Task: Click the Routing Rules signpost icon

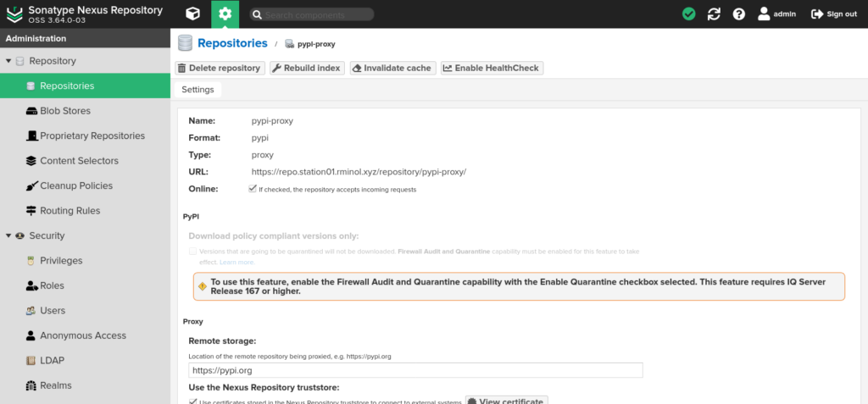Action: [x=31, y=211]
